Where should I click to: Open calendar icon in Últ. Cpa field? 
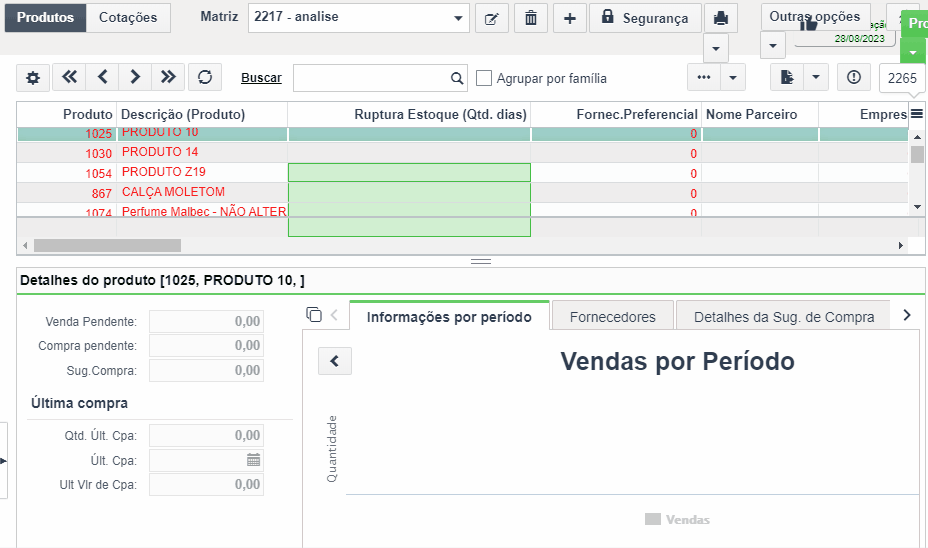[x=253, y=460]
